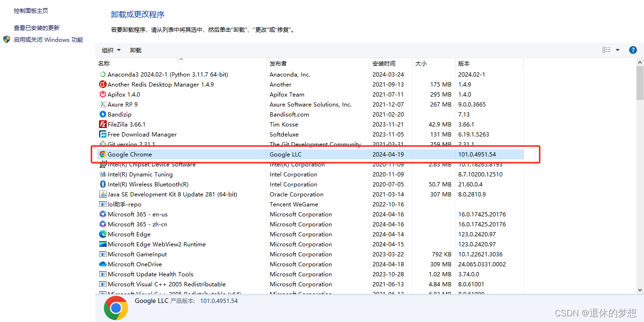Image resolution: width=644 pixels, height=322 pixels.
Task: Click the Intel(R) Wireless Bluetooth(R) icon
Action: coord(102,184)
